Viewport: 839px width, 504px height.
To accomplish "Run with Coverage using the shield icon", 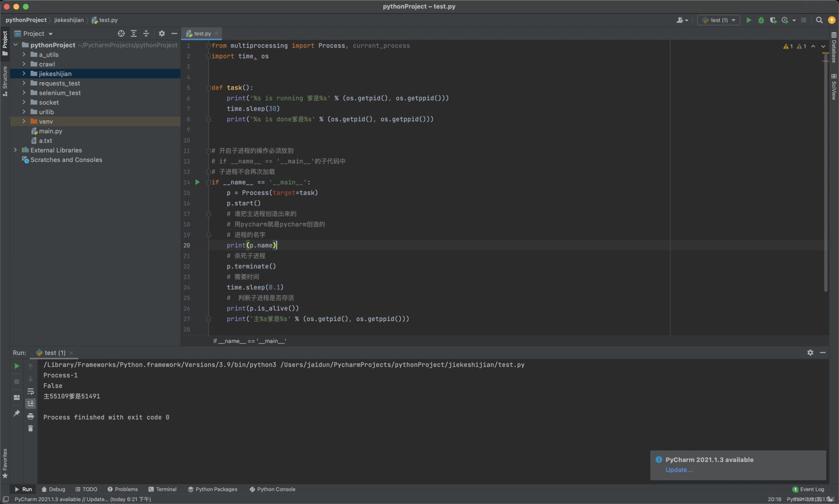I will click(x=773, y=20).
